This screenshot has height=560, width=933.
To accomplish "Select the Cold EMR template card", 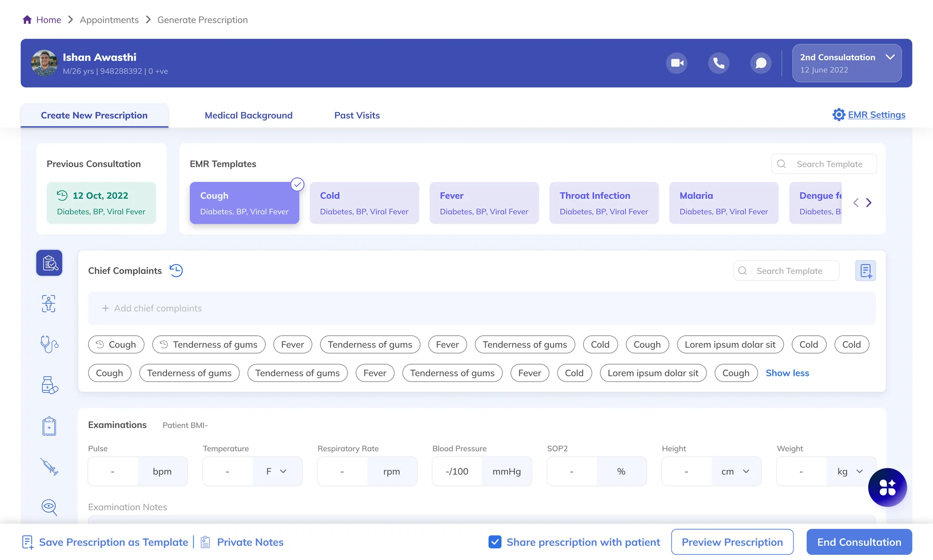I will 364,203.
